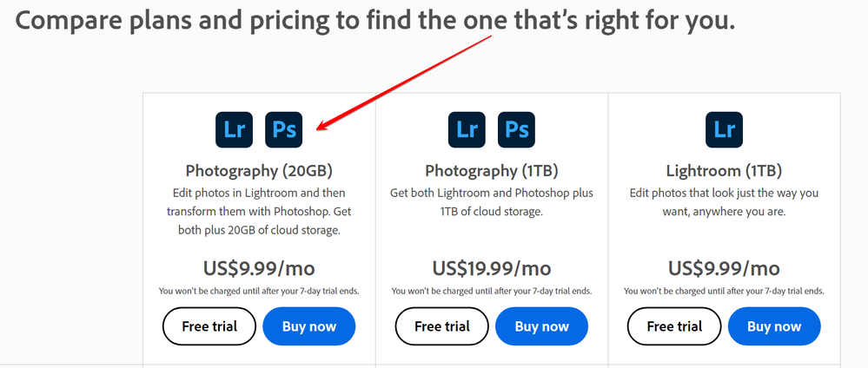
Task: Start Free trial for Photography (20GB)
Action: pyautogui.click(x=209, y=326)
